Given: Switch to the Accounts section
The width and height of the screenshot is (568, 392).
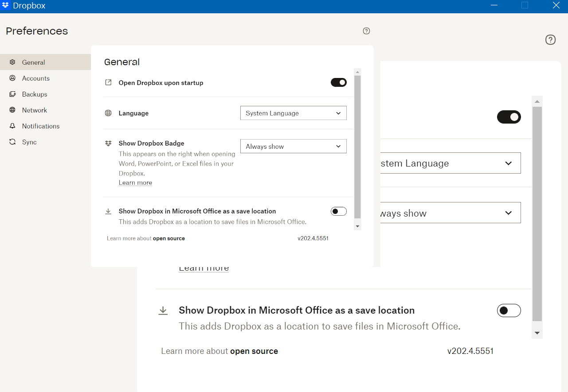Looking at the screenshot, I should pos(45,78).
